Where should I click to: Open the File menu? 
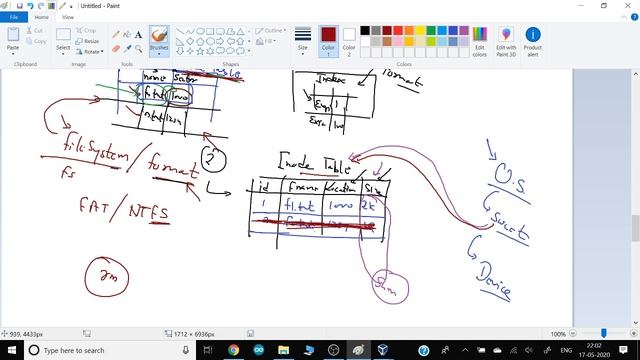point(14,17)
